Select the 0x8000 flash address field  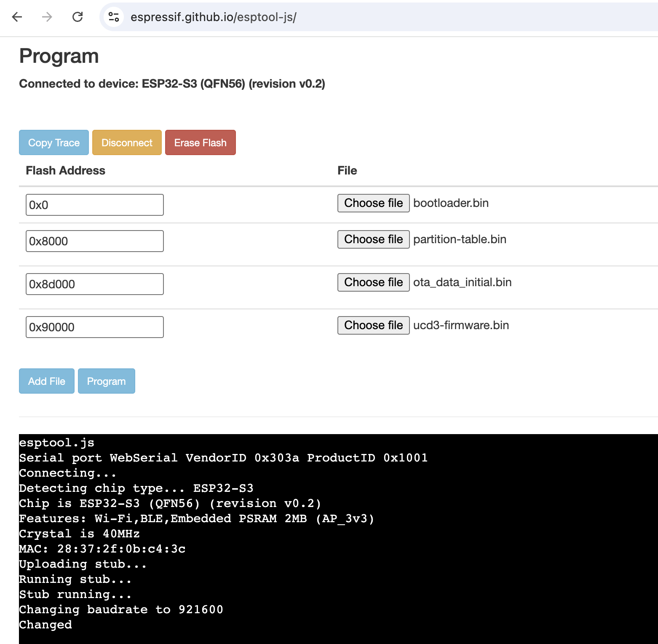click(x=94, y=241)
